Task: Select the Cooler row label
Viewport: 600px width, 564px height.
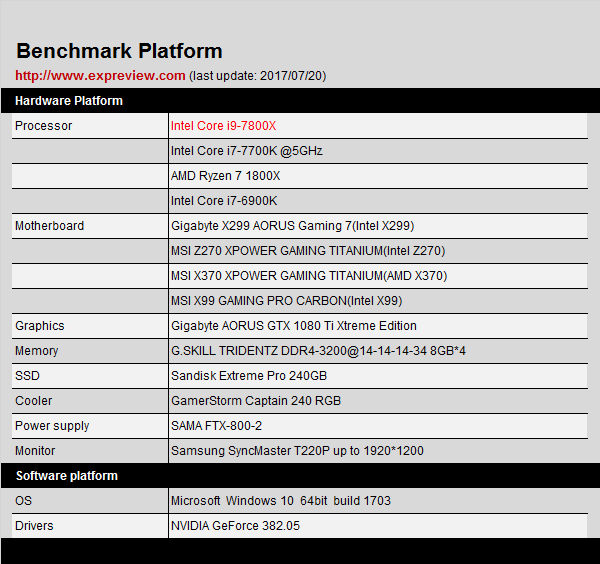Action: click(33, 401)
